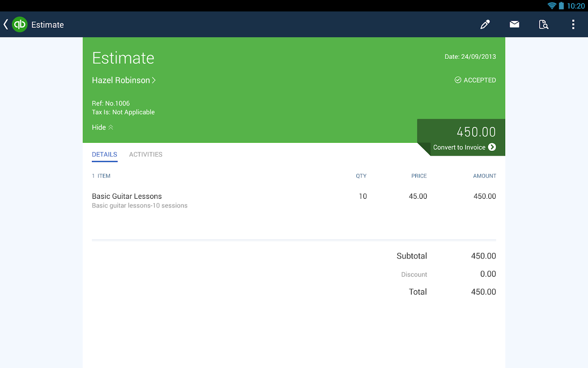Email the estimate using the envelope icon

[x=514, y=24]
